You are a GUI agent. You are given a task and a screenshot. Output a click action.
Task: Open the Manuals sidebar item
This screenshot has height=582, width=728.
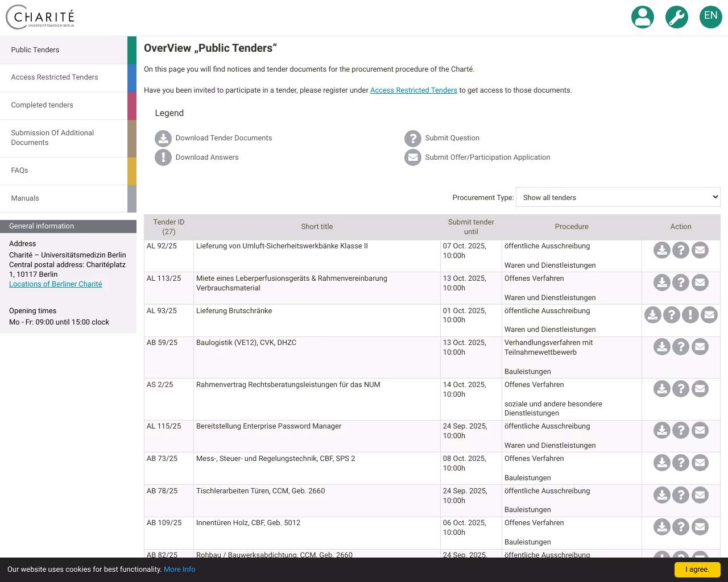(68, 199)
